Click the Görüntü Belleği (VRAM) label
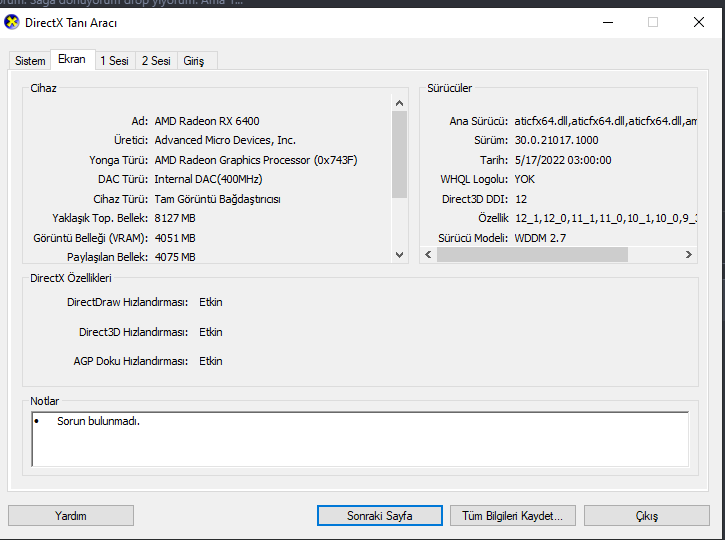Screen dimensions: 725x540 coord(91,238)
